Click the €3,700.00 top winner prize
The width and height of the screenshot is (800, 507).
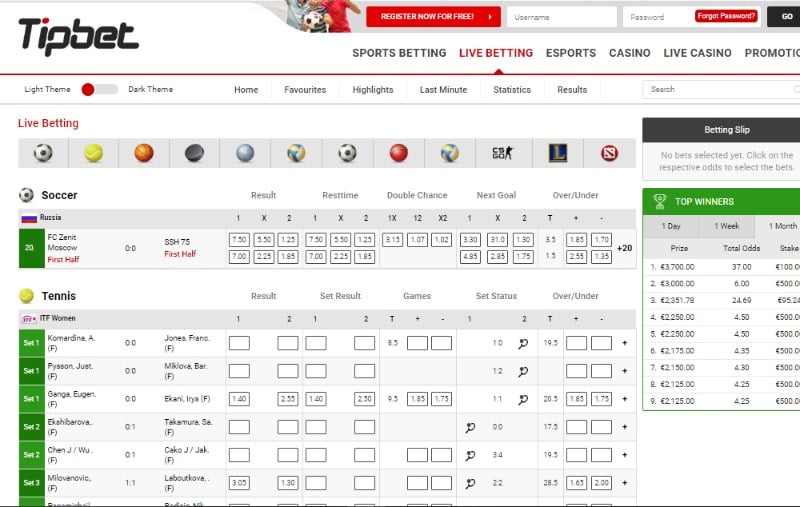click(x=677, y=267)
